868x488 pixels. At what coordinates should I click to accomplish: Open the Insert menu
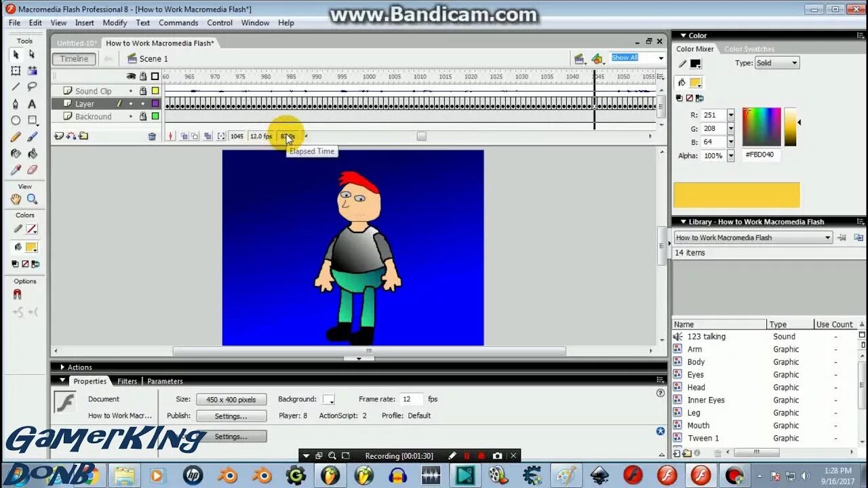tap(85, 23)
